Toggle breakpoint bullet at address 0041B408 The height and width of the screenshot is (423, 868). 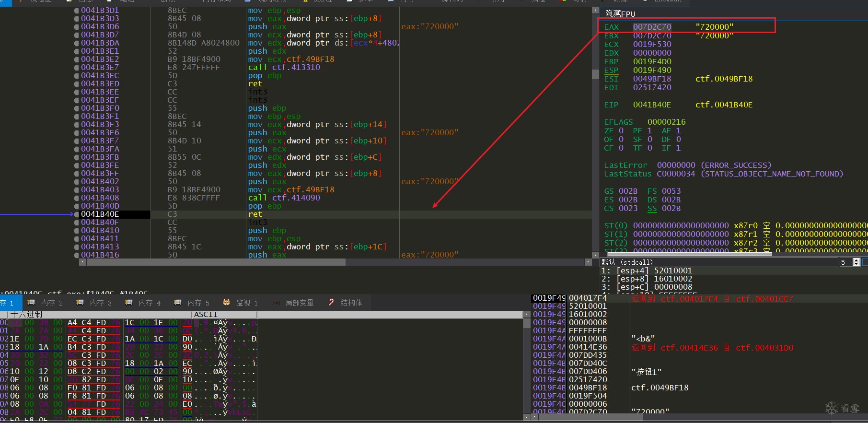tap(77, 198)
